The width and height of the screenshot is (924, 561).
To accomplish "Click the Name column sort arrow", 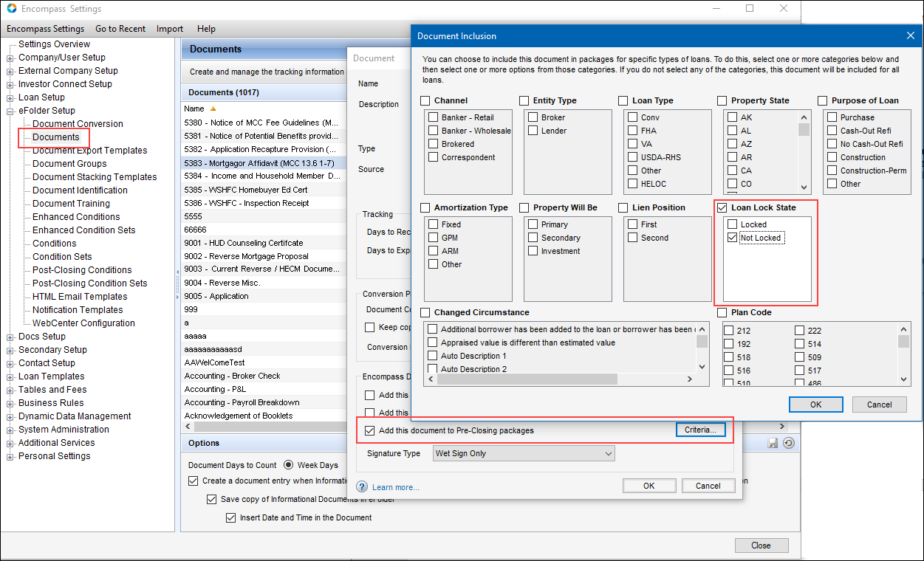I will (213, 109).
